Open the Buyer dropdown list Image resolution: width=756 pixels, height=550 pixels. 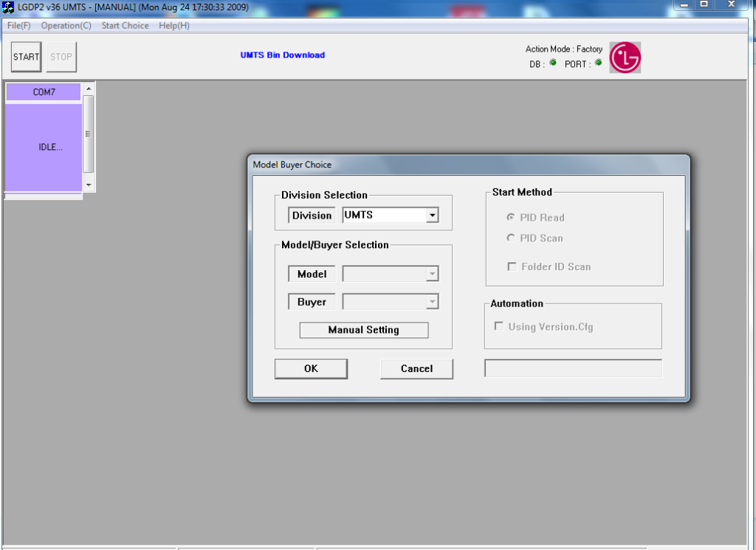pyautogui.click(x=433, y=302)
